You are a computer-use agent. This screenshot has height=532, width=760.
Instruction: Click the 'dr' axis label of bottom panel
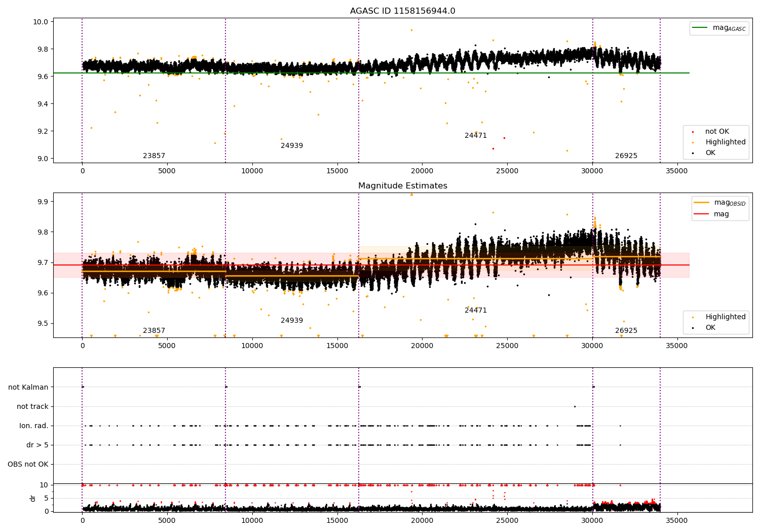coord(33,498)
